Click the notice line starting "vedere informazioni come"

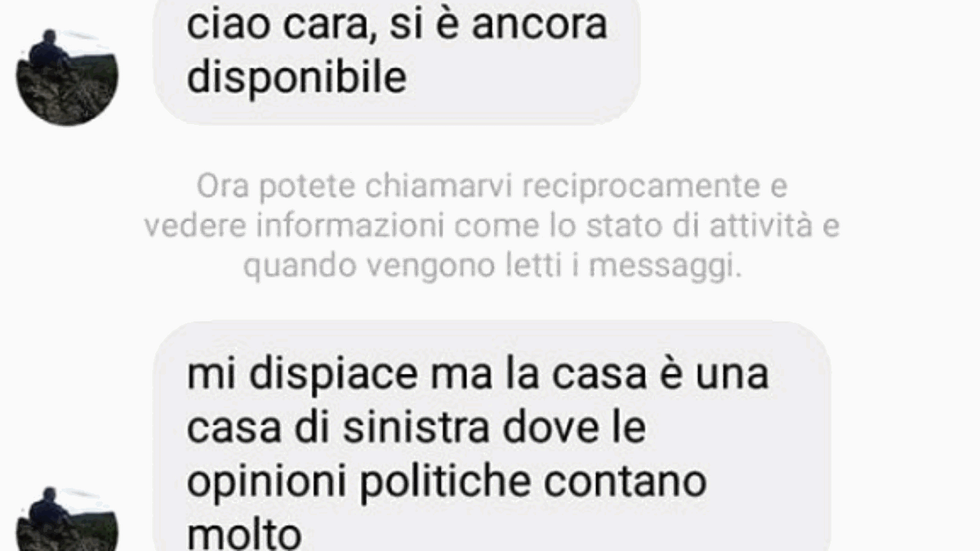click(x=492, y=227)
